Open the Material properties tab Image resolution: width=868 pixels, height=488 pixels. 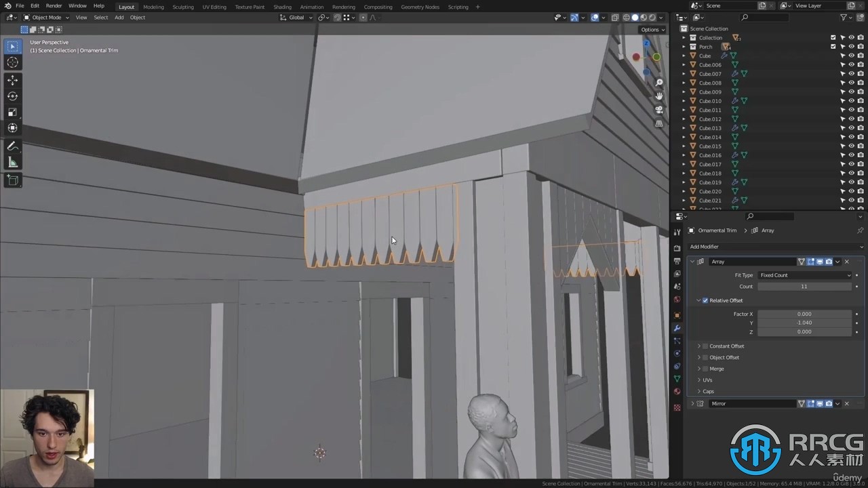[677, 392]
